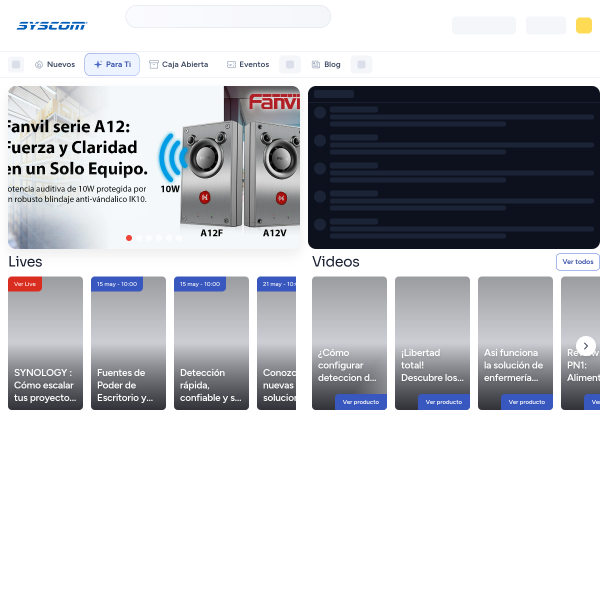
Task: Select the first red carousel dot
Action: [x=129, y=238]
